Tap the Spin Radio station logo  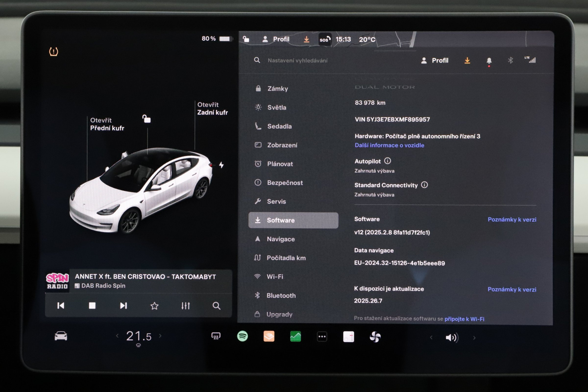pos(57,281)
